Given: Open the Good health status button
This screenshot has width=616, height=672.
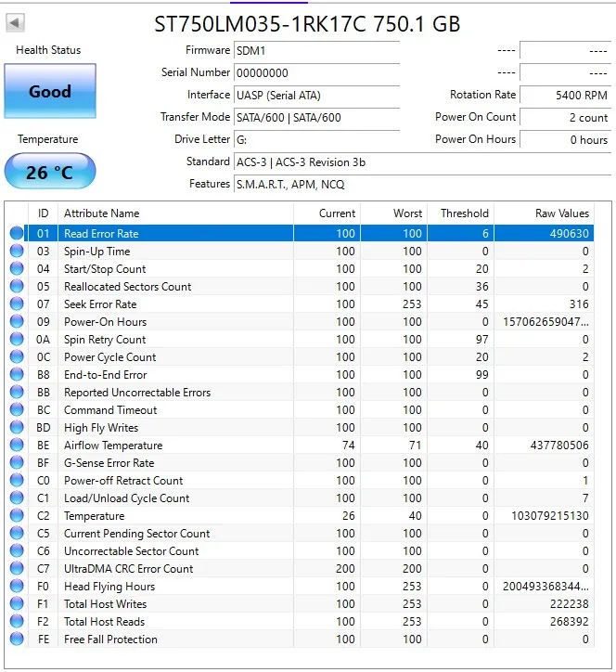Looking at the screenshot, I should tap(50, 91).
